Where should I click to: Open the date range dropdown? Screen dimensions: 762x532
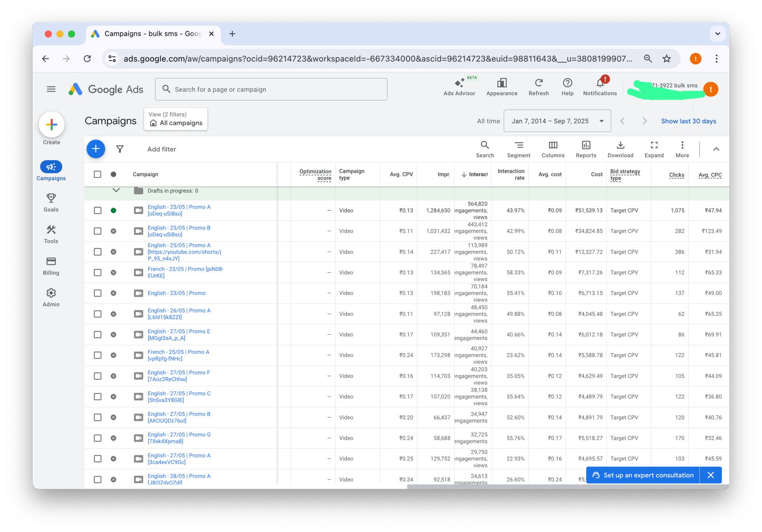557,121
